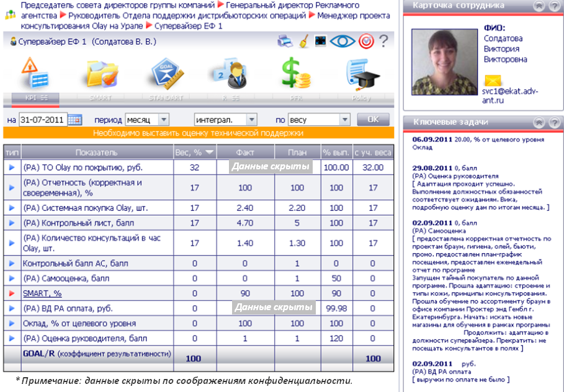Expand the ВД РА оплата row arrow

click(x=12, y=308)
